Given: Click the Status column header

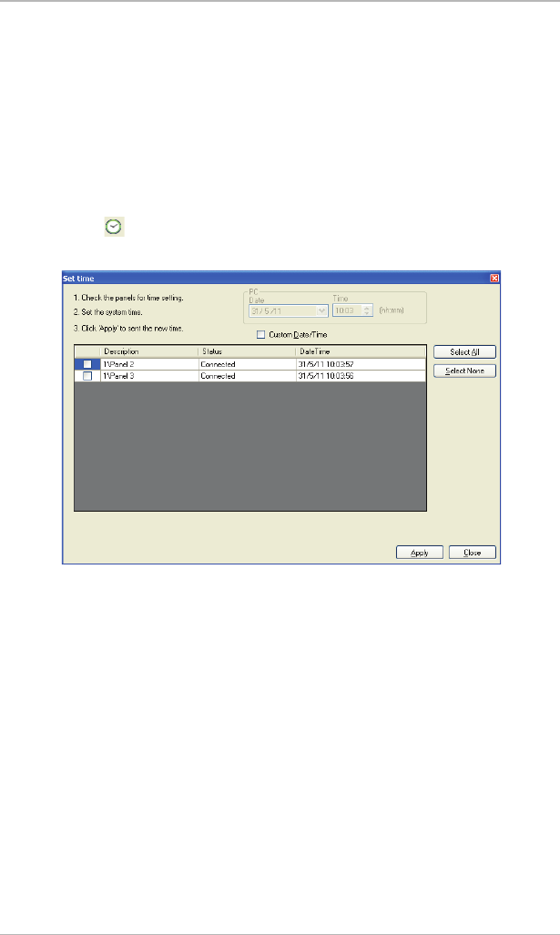Looking at the screenshot, I should 247,351.
